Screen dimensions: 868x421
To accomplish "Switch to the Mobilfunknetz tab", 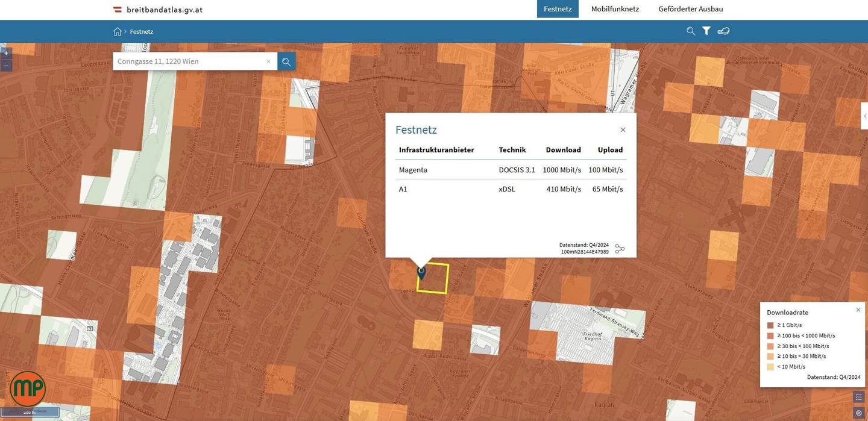I will 615,9.
